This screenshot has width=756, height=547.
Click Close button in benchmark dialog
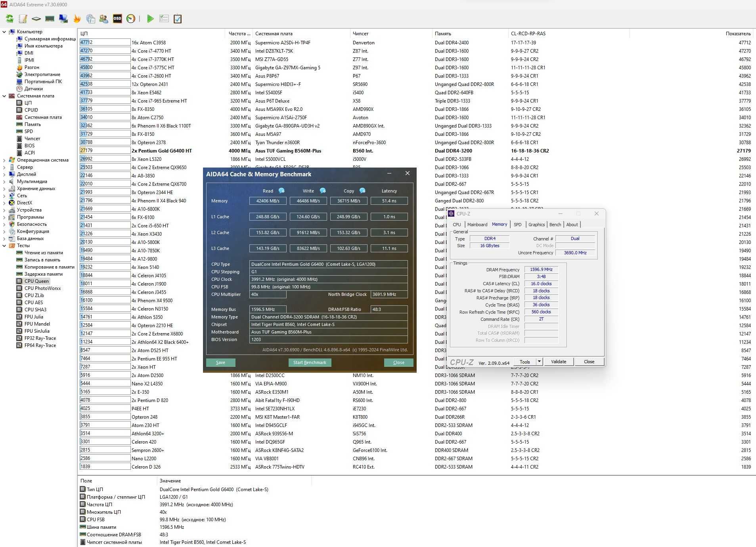(x=398, y=362)
